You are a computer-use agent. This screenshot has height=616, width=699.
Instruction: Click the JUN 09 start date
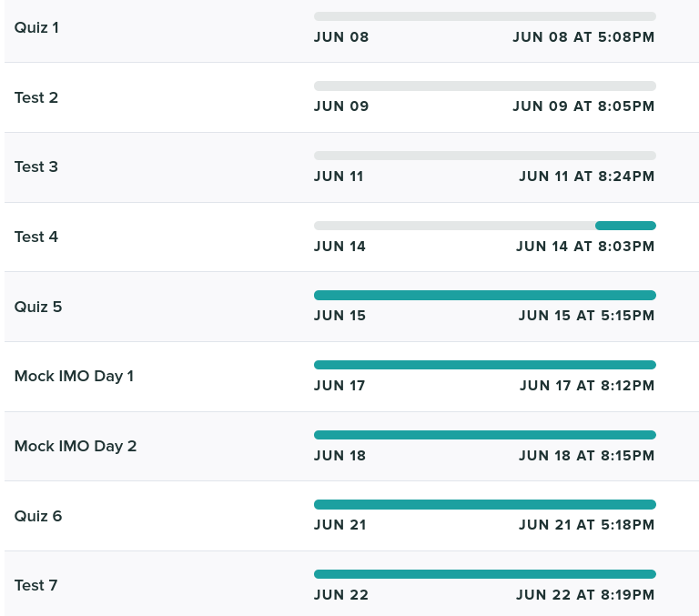(x=341, y=106)
